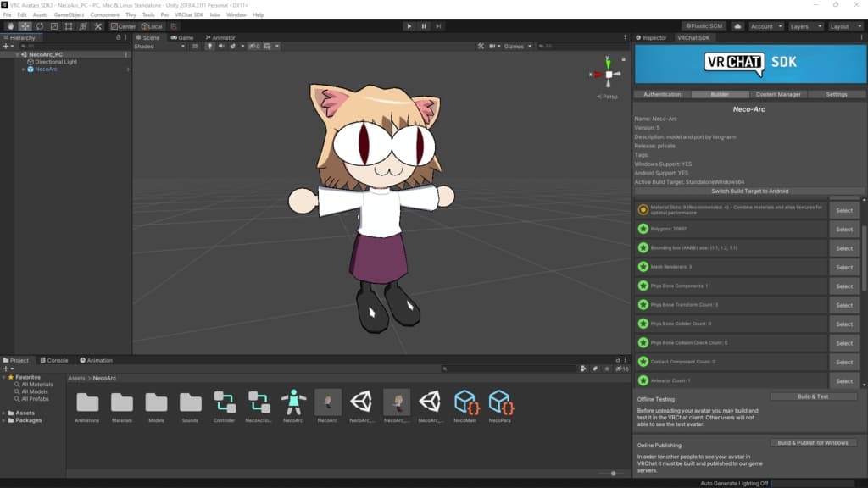Toggle scene lighting in Scene view
The width and height of the screenshot is (868, 488).
[209, 47]
